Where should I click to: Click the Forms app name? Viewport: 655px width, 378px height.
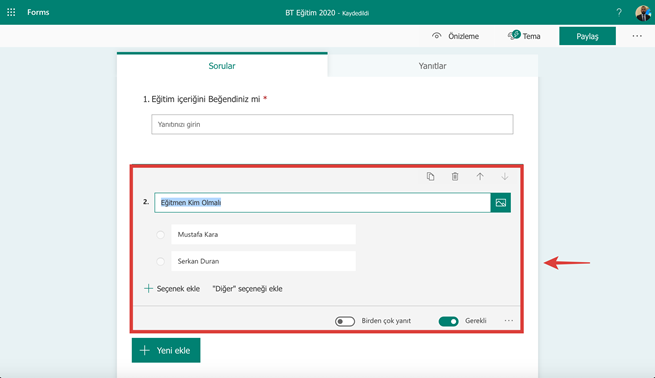click(38, 12)
